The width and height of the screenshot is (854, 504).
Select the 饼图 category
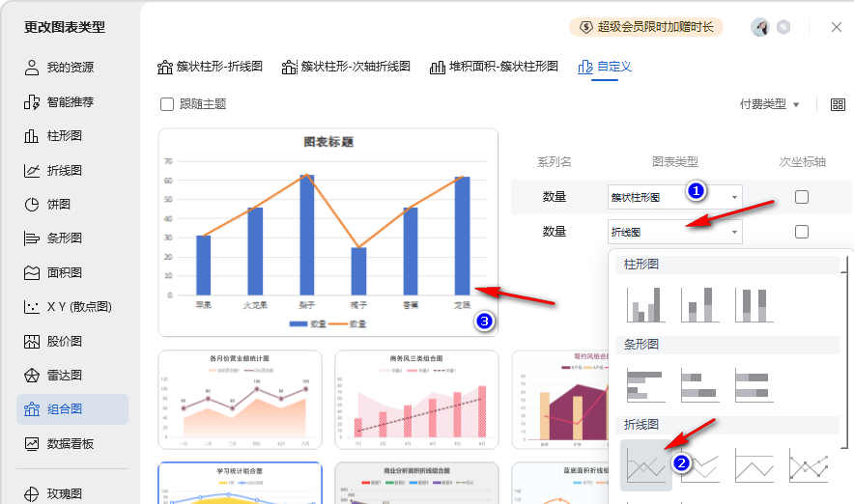(48, 204)
